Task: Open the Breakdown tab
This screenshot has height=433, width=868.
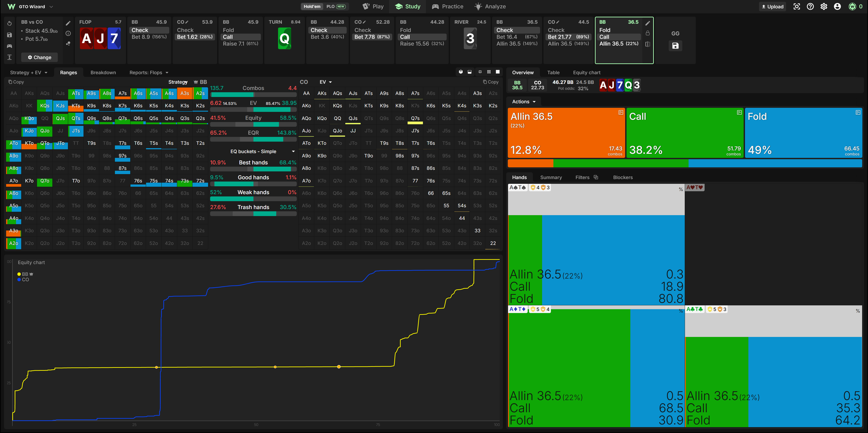Action: pos(103,72)
